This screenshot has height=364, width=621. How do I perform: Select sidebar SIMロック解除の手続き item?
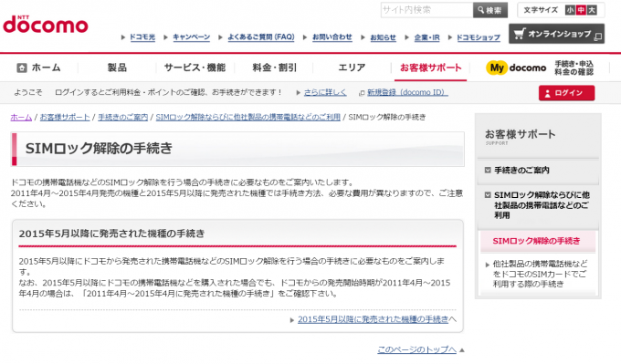[x=536, y=241]
